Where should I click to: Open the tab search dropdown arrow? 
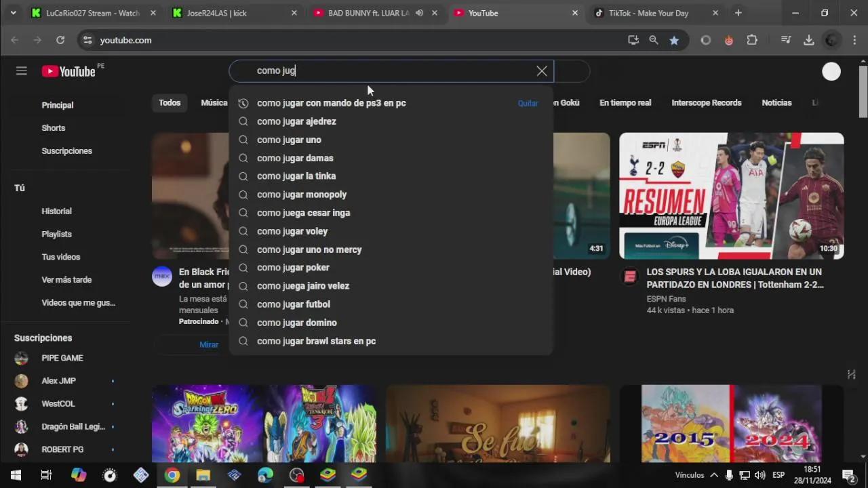point(13,13)
